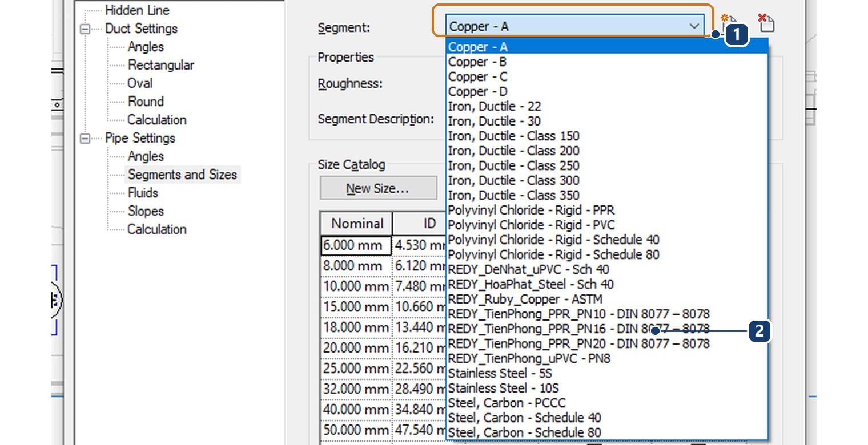The image size is (868, 445).
Task: Choose Steel, Carbon - Schedule 40
Action: (x=607, y=418)
